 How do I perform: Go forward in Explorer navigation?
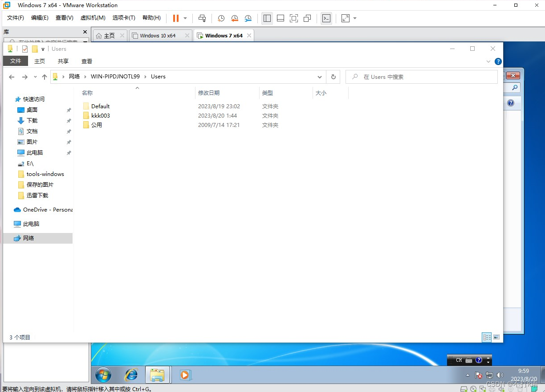tap(25, 77)
